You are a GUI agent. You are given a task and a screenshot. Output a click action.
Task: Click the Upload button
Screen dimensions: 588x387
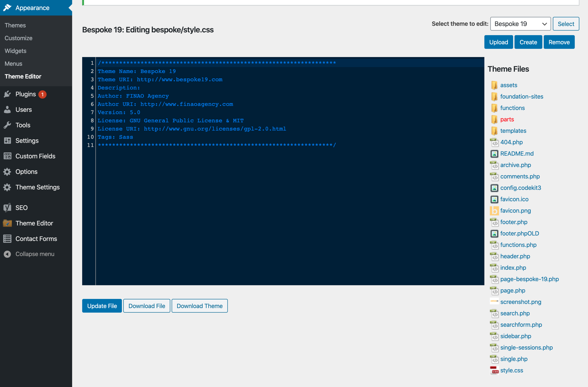click(x=499, y=42)
